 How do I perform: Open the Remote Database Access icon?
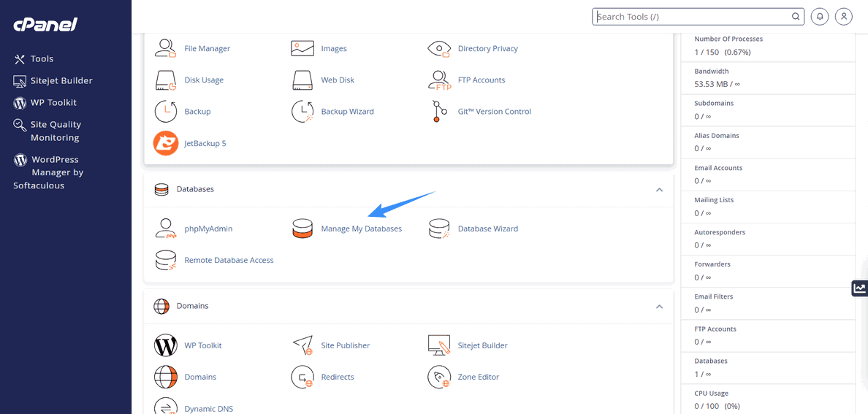tap(166, 260)
